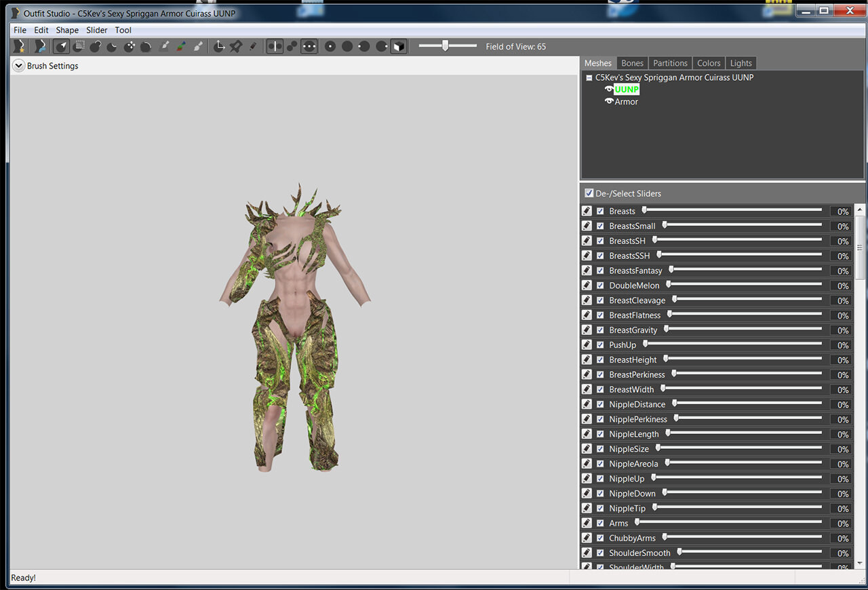
Task: Click the edit pencil for DoubleMelon slider
Action: (587, 286)
